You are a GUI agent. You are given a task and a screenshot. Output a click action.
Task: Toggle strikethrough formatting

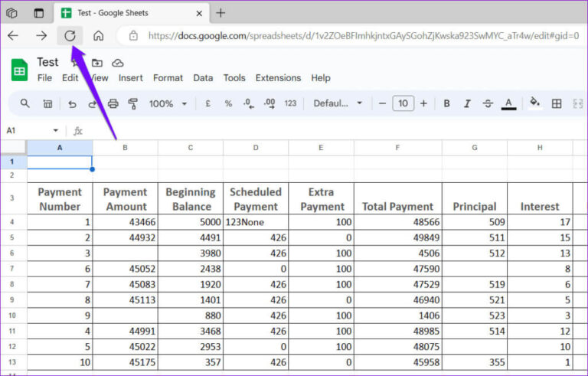point(488,103)
